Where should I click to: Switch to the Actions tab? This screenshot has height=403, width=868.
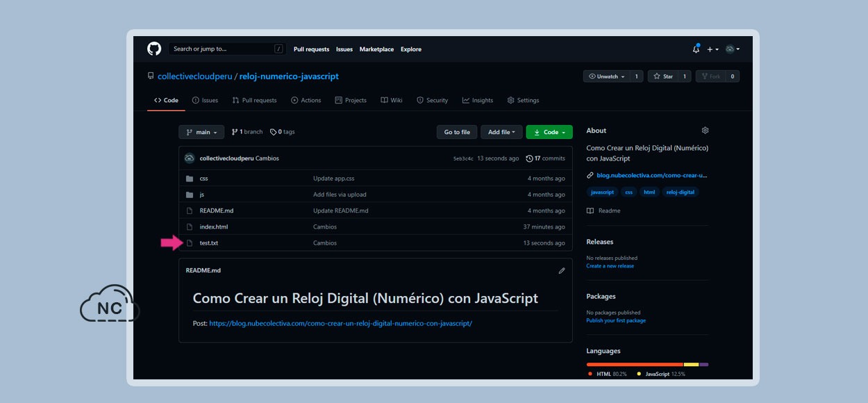[x=306, y=100]
